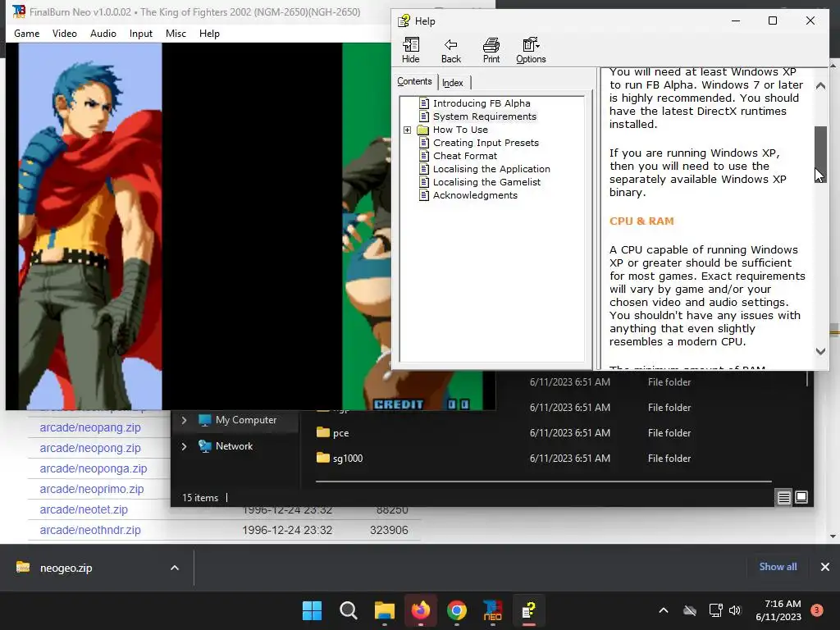The image size is (840, 630).
Task: Select Network in navigation pane
Action: pyautogui.click(x=234, y=445)
